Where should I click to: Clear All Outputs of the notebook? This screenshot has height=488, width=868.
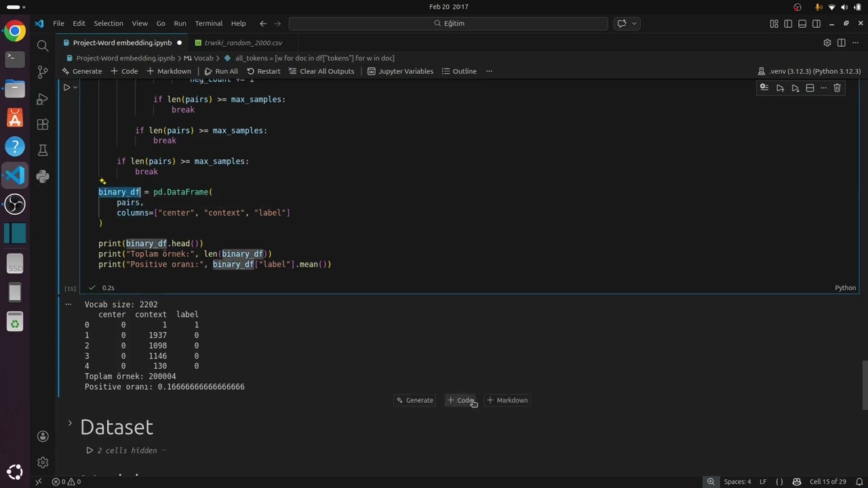[x=321, y=71]
